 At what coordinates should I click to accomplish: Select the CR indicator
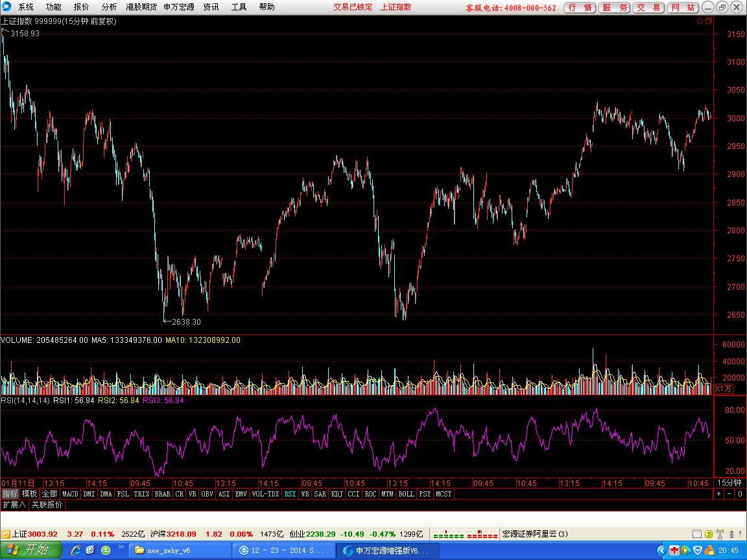click(x=179, y=494)
